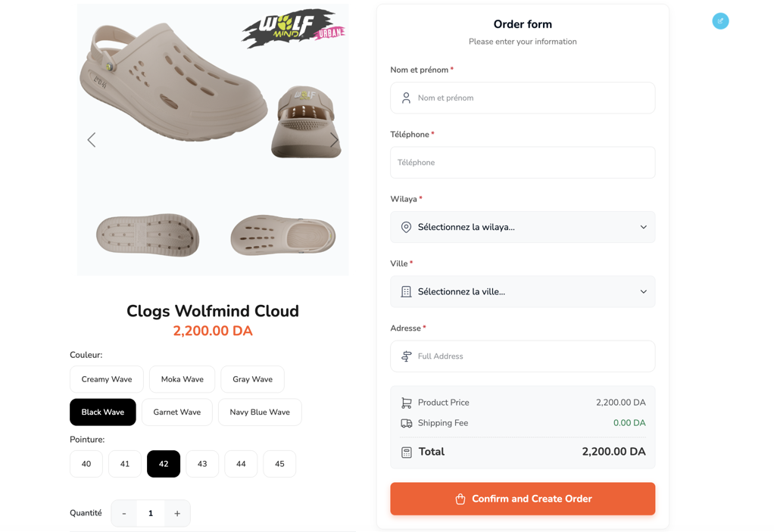Screen dimensions: 774x532
Task: Decrease quantity with the minus button
Action: tap(124, 513)
